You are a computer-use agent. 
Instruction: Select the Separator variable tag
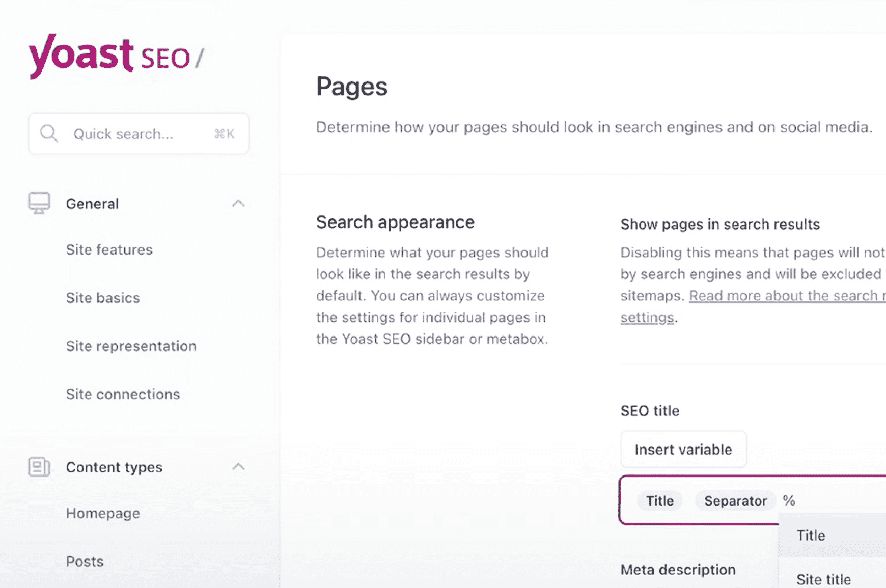(735, 501)
